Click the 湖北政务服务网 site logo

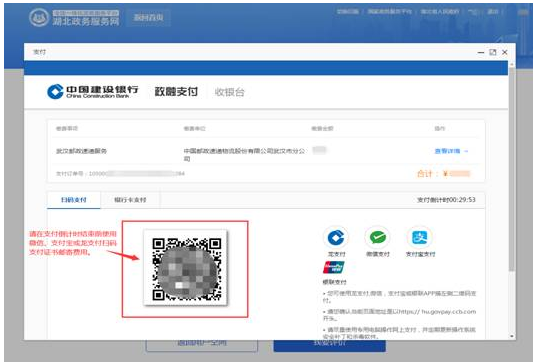pos(74,18)
